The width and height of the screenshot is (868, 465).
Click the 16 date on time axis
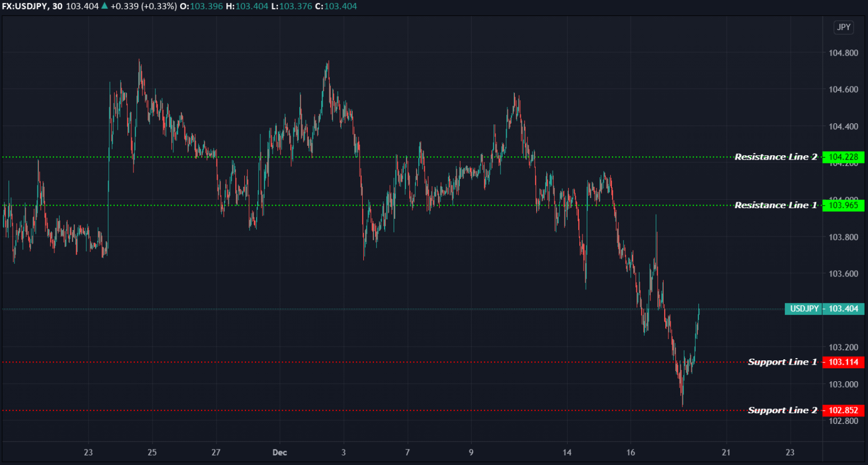point(631,453)
